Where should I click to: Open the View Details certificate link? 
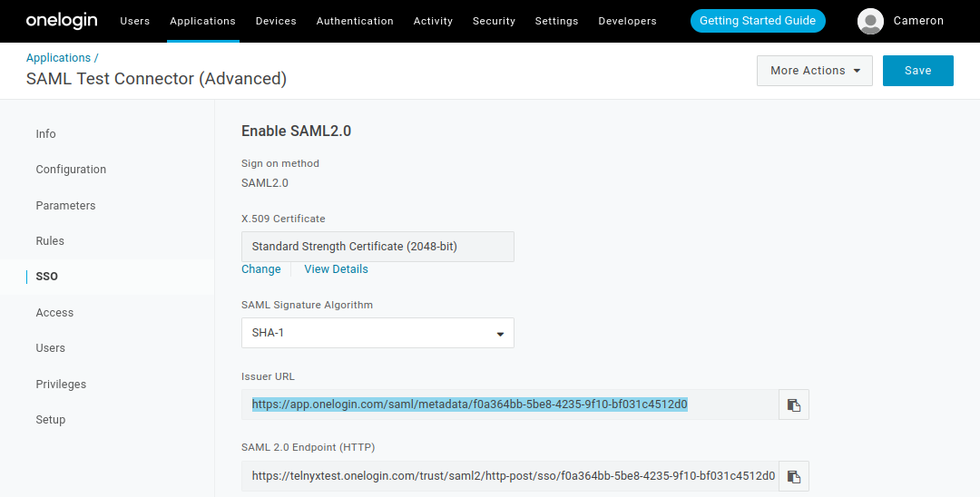tap(337, 269)
